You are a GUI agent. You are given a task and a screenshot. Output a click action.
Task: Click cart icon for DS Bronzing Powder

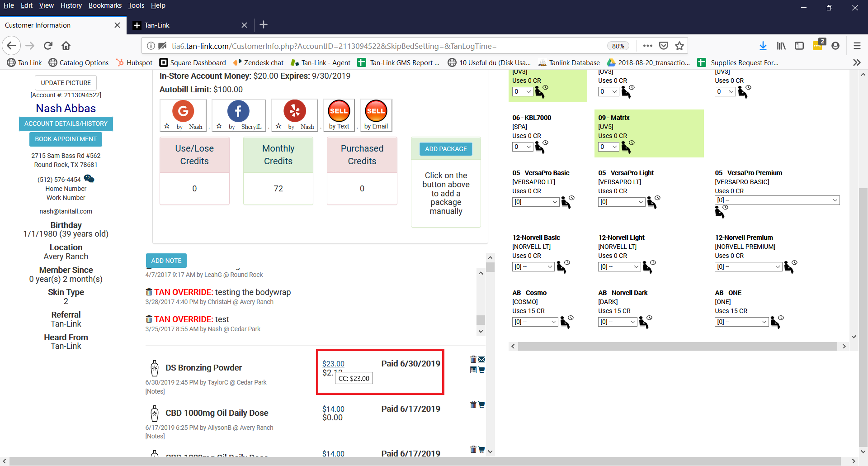pos(481,370)
